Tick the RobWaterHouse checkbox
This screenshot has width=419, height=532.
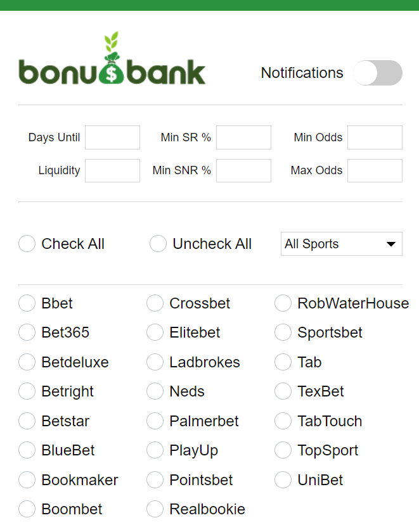pyautogui.click(x=283, y=303)
